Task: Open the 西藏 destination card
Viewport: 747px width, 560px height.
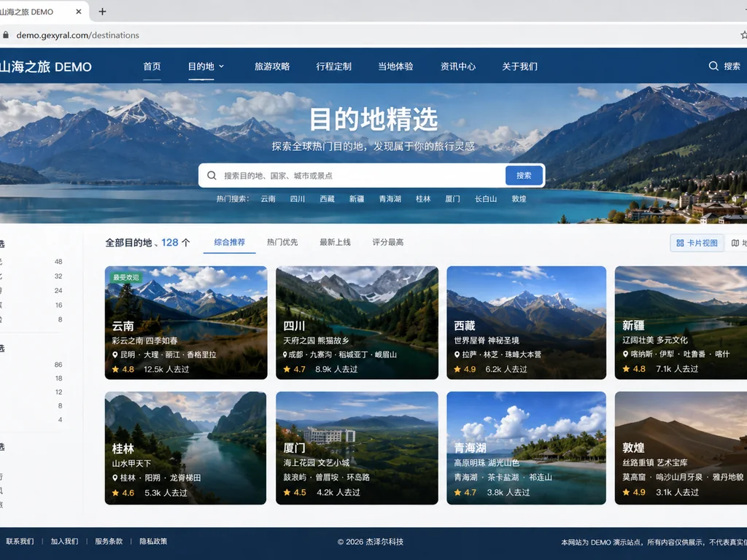Action: (527, 323)
